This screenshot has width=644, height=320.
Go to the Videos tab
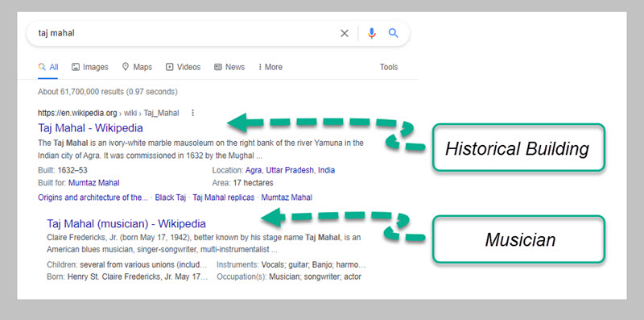(184, 67)
